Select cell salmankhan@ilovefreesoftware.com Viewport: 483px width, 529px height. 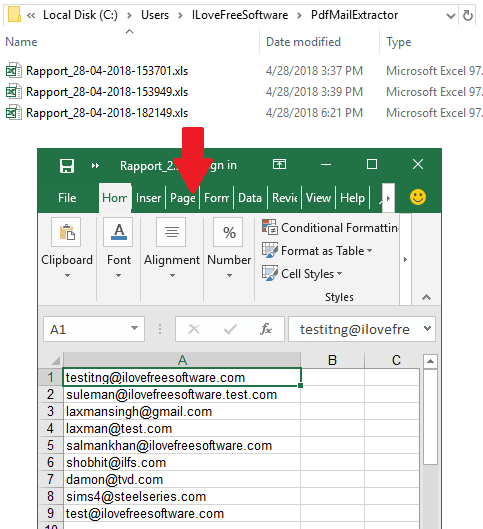(x=182, y=445)
